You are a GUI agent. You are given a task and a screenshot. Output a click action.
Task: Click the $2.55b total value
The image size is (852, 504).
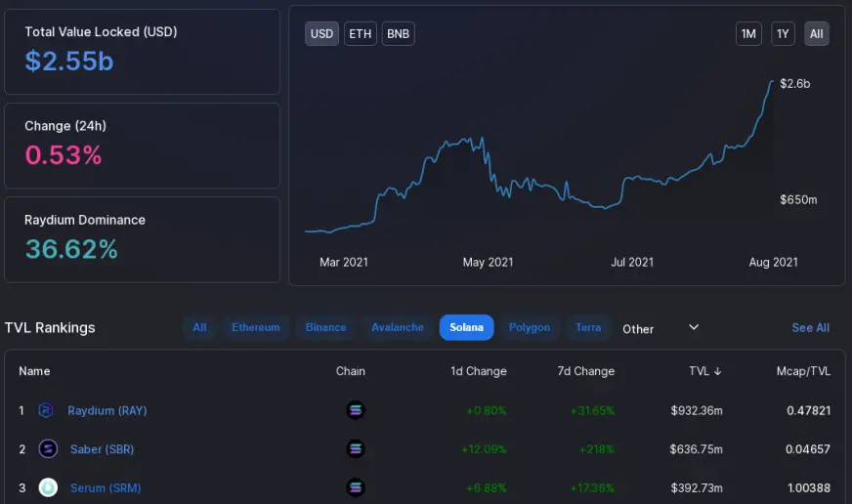point(69,61)
